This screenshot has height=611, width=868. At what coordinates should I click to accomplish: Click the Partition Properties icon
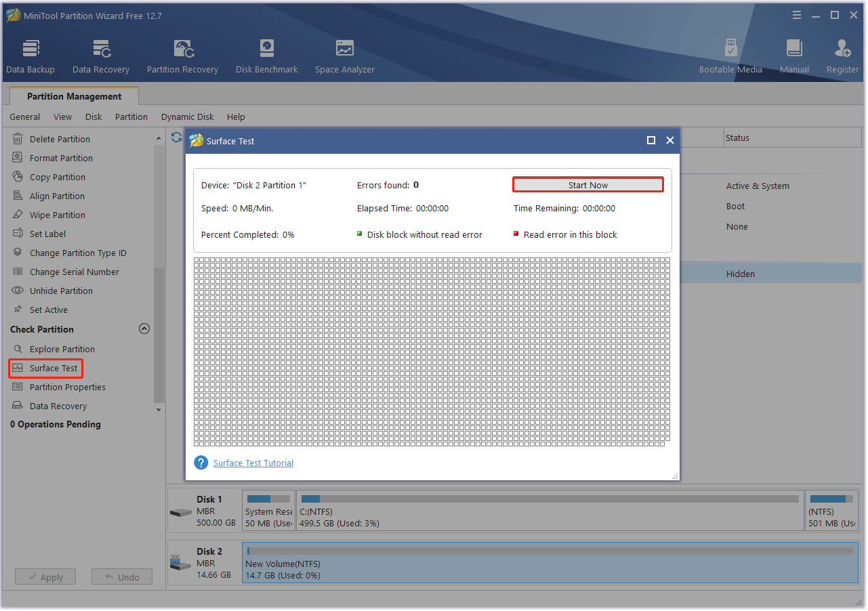18,387
